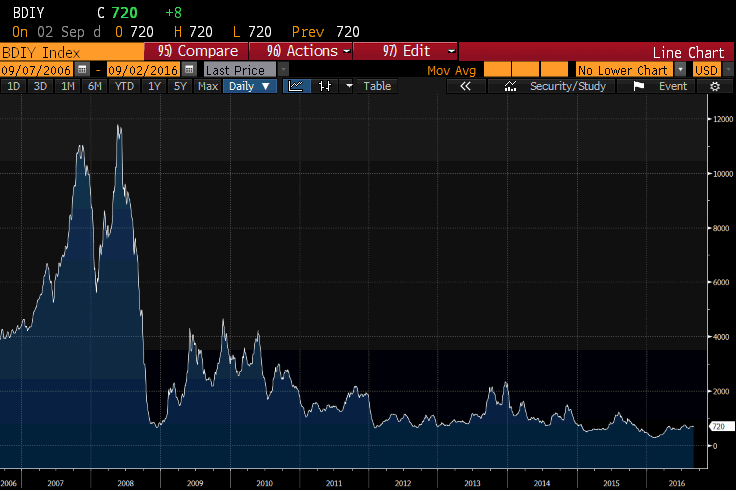
Task: Open chart settings gear
Action: coord(714,86)
